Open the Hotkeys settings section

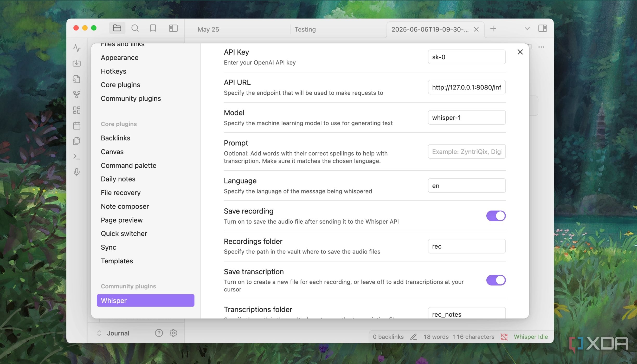point(113,71)
